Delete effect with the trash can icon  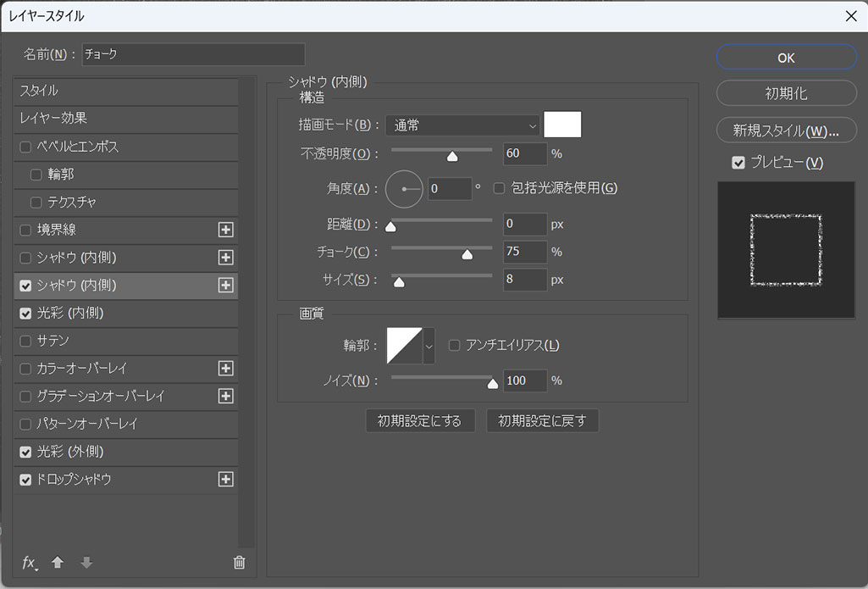pos(239,563)
